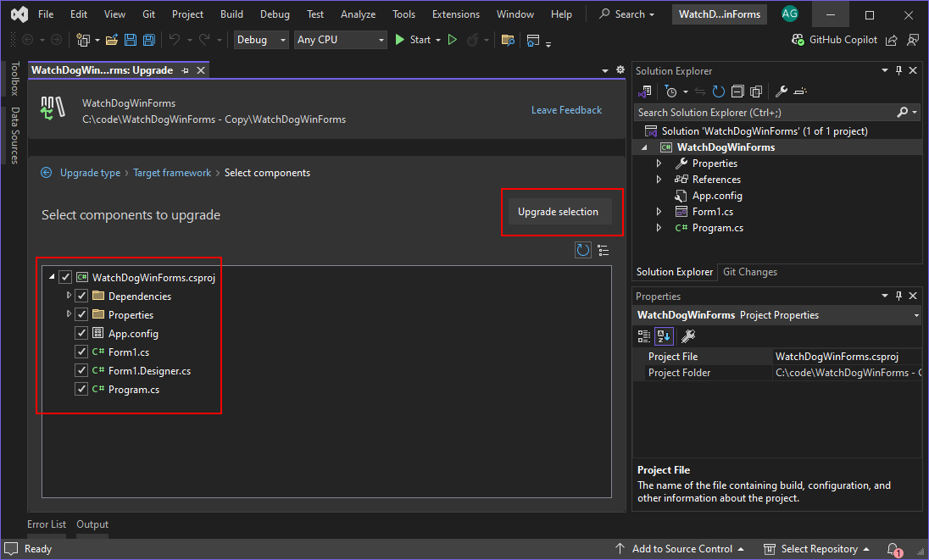929x560 pixels.
Task: Collapse All items in Solution Explorer
Action: pyautogui.click(x=738, y=91)
